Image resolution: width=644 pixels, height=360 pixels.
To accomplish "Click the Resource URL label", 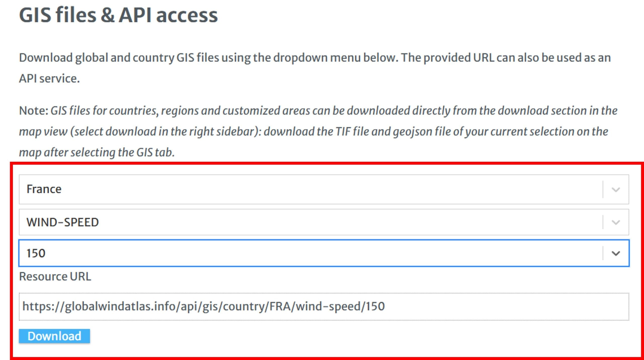I will [55, 276].
